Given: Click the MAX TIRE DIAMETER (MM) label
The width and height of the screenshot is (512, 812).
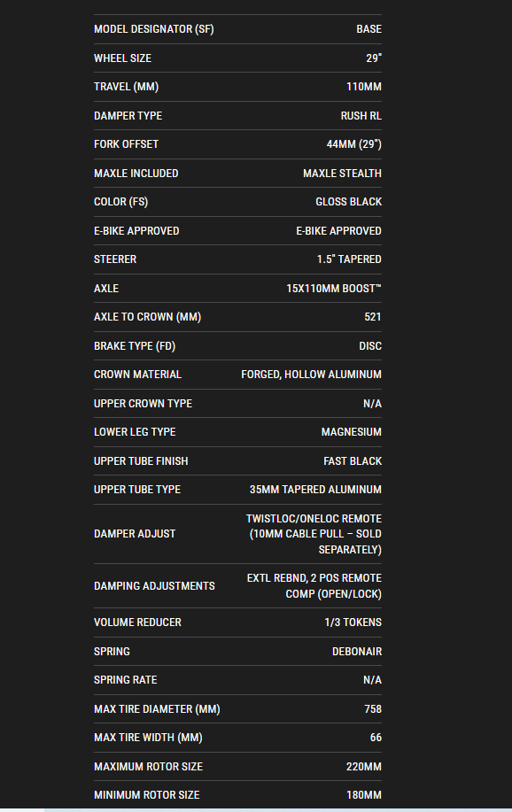Looking at the screenshot, I should (x=157, y=709).
